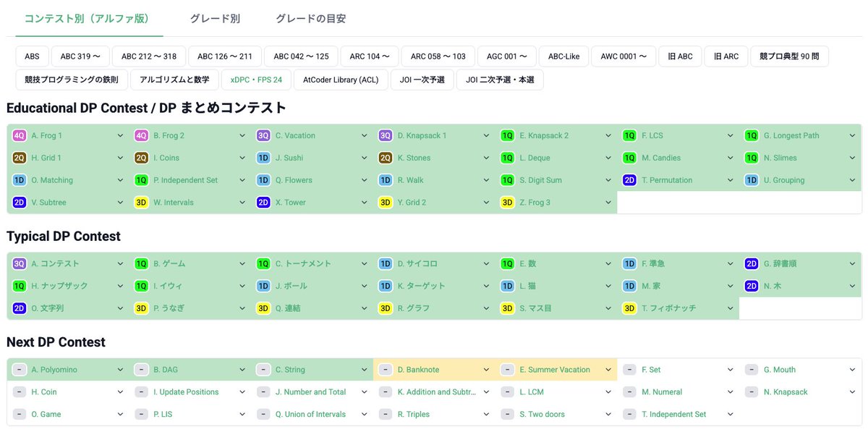The image size is (868, 432).
Task: Click the 3Q badge beside D. Knapsack 1
Action: pyautogui.click(x=386, y=135)
